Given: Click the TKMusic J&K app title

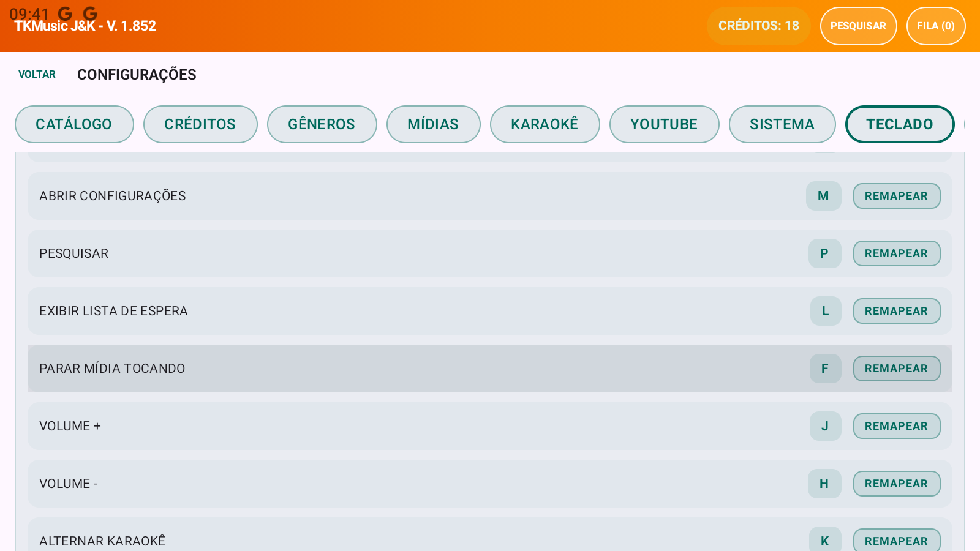Looking at the screenshot, I should click(85, 26).
